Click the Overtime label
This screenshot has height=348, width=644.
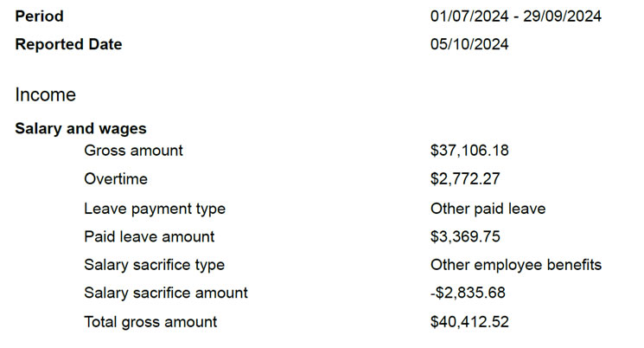click(116, 179)
